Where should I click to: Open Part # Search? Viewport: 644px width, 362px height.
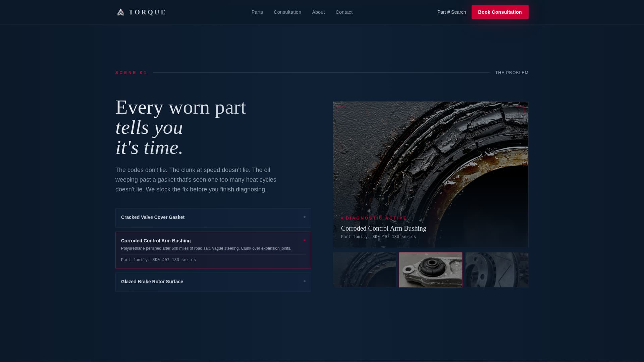[x=451, y=12]
